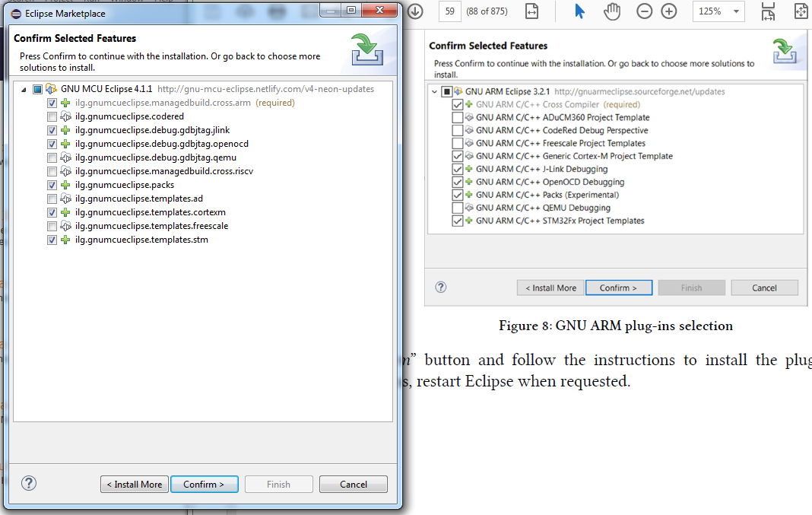Viewport: 812px width, 515px height.
Task: Toggle GNU ARM C/C++ J-Link Debugging checkbox
Action: click(x=457, y=169)
